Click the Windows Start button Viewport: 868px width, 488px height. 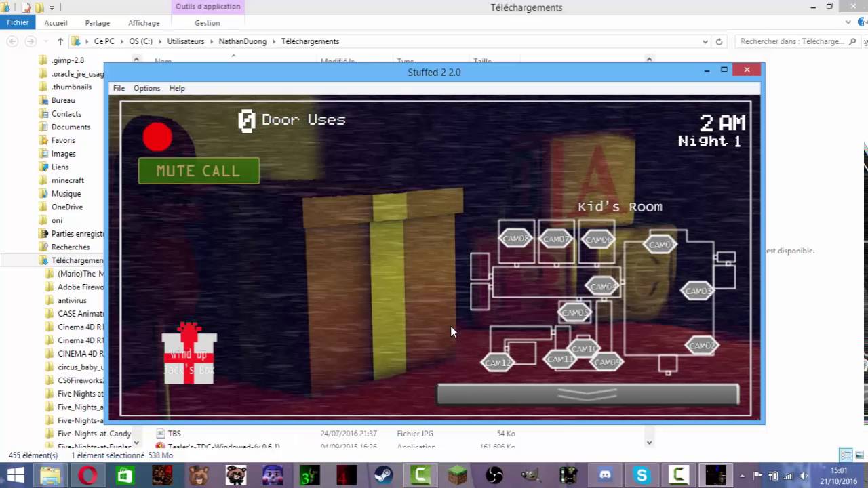(14, 475)
